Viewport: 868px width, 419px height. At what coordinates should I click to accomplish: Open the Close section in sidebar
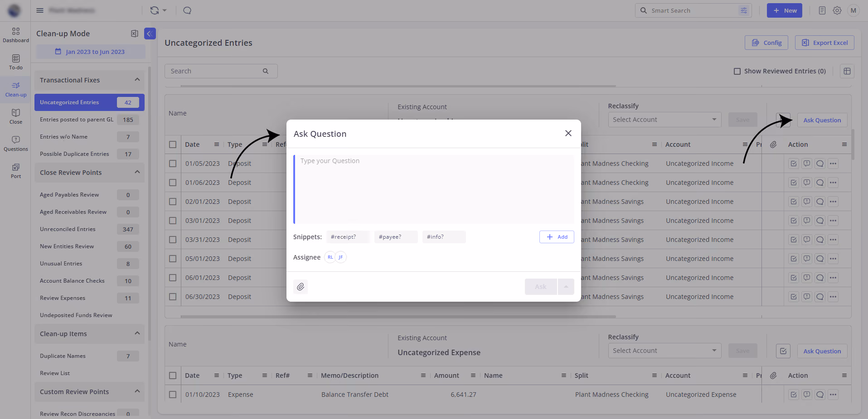[16, 116]
